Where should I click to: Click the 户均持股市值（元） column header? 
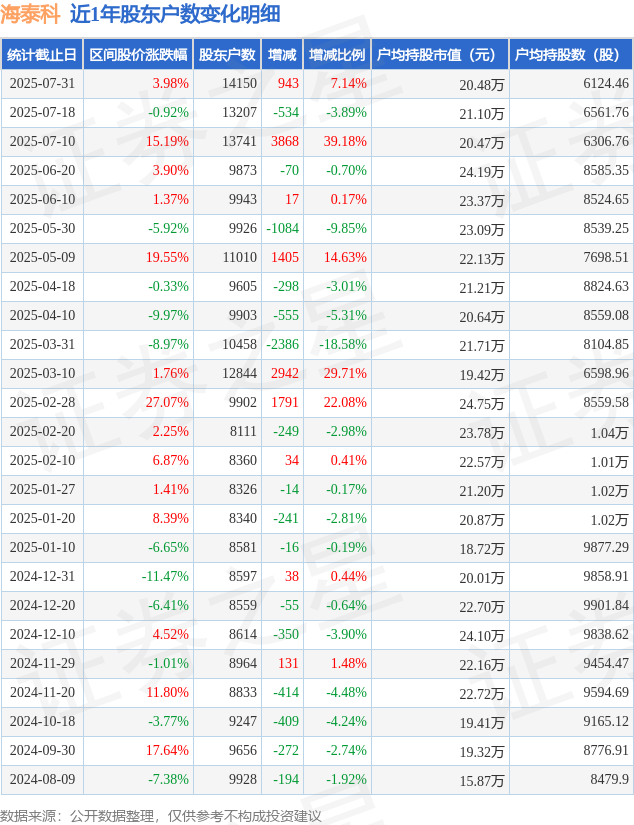coord(440,55)
